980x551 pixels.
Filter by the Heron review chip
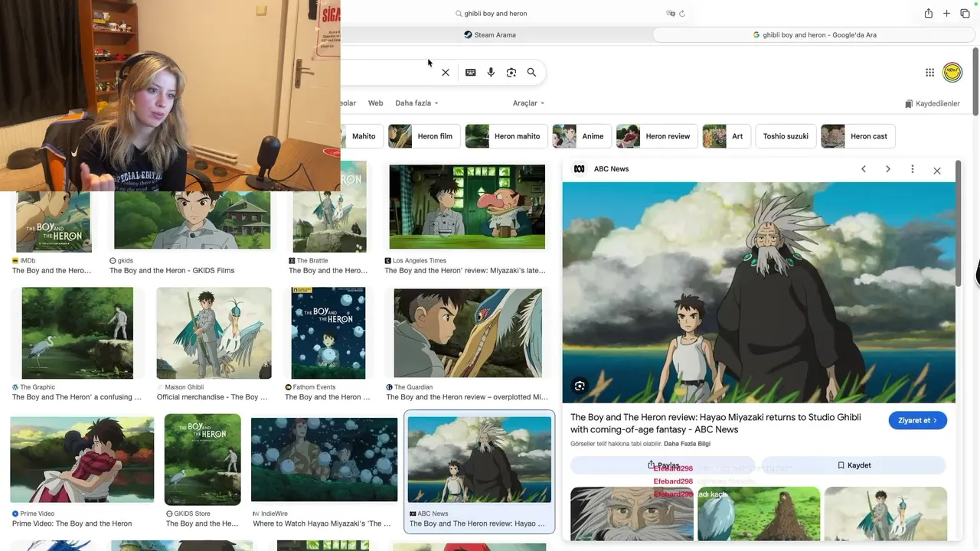pyautogui.click(x=657, y=136)
